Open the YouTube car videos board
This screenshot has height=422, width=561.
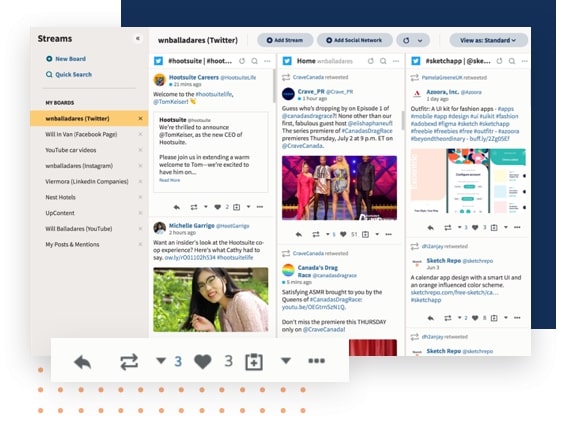(71, 150)
